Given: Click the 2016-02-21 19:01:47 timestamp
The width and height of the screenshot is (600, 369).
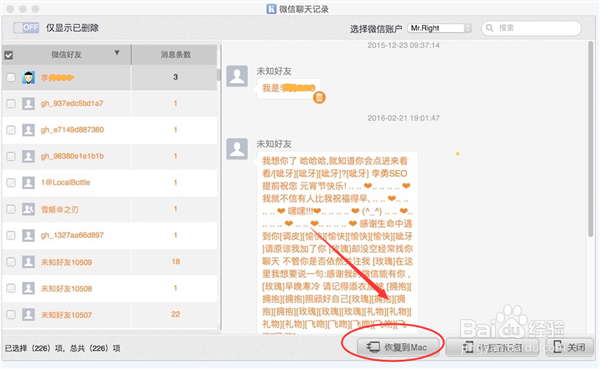Looking at the screenshot, I should pyautogui.click(x=403, y=118).
